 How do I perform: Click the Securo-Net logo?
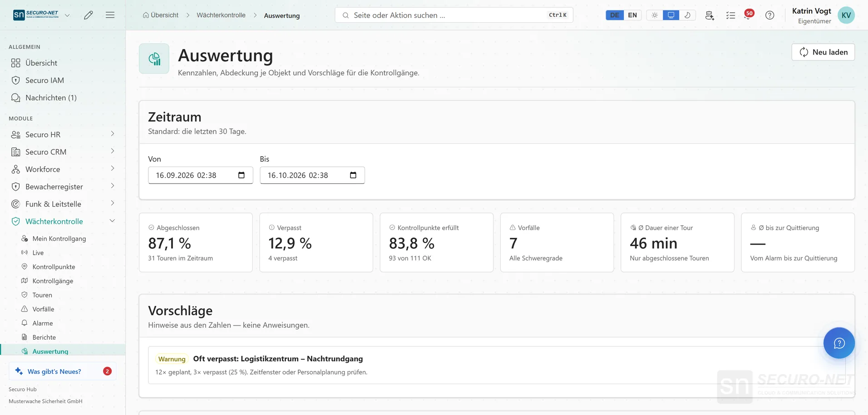(x=36, y=15)
